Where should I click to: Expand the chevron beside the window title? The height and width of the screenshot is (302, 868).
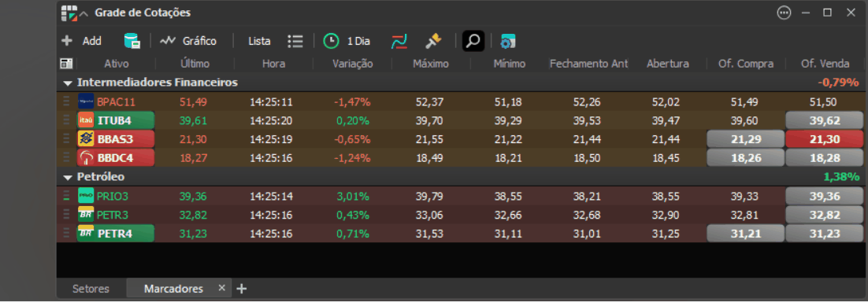[x=83, y=13]
